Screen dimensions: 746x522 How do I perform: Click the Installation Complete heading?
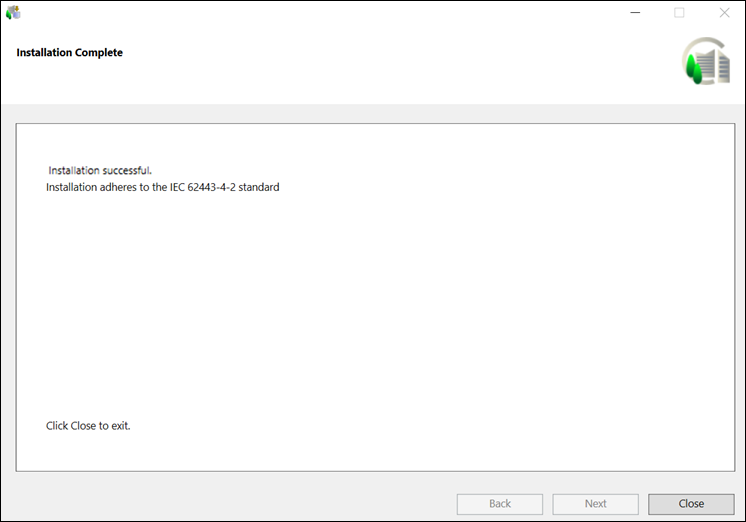pyautogui.click(x=70, y=52)
